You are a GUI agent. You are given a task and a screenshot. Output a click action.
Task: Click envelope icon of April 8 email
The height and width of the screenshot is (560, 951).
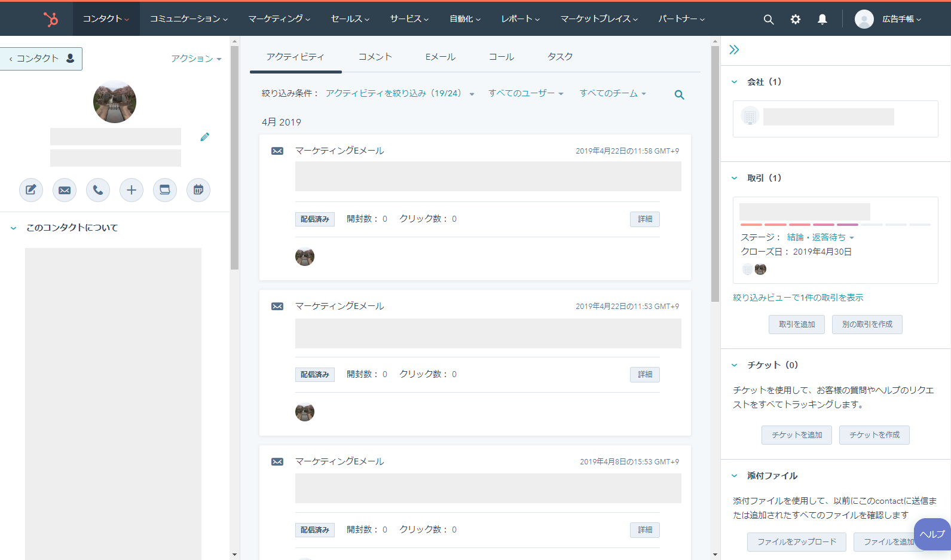pyautogui.click(x=277, y=462)
